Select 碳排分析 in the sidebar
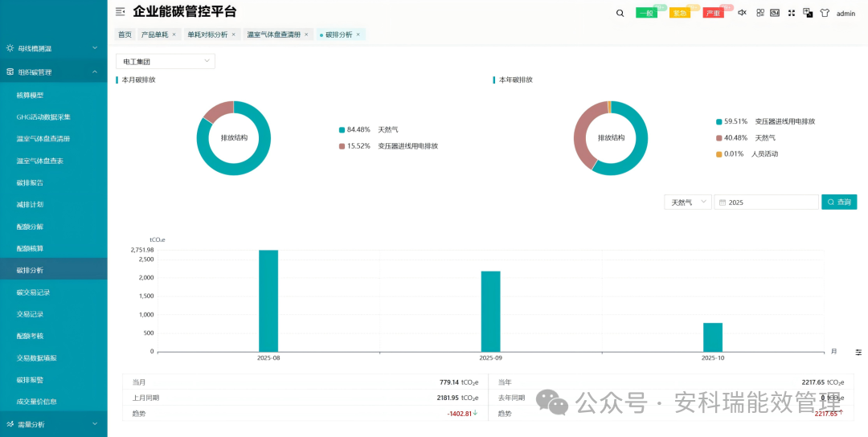Screen dimensions: 868x437 click(x=54, y=271)
